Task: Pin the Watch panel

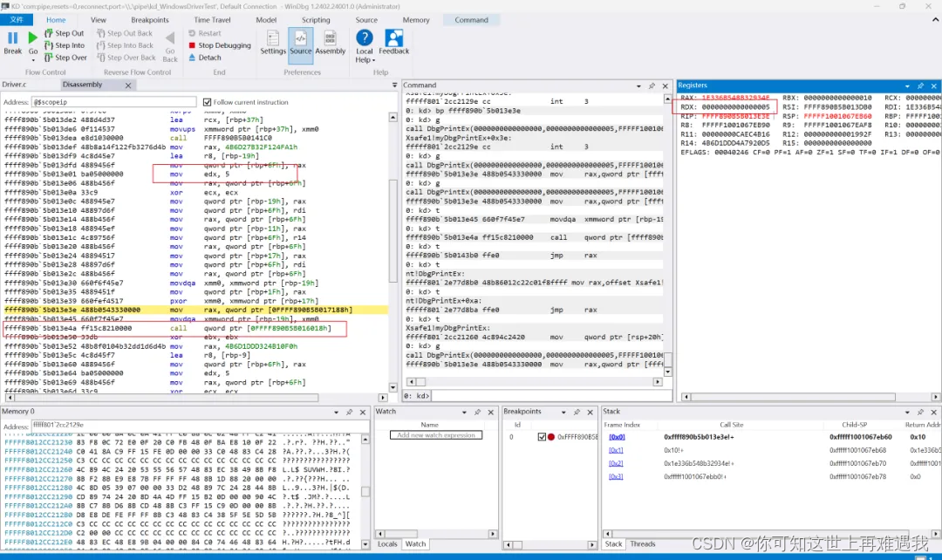Action: (x=478, y=413)
